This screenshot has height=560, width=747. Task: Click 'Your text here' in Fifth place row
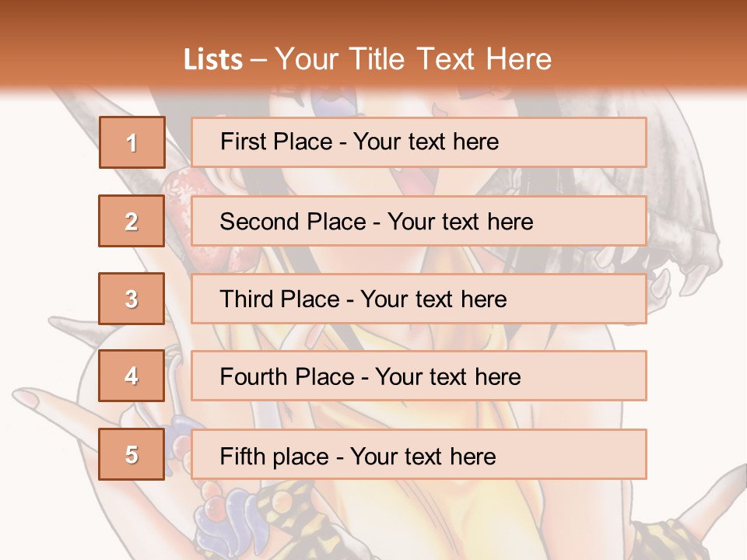[x=423, y=456]
